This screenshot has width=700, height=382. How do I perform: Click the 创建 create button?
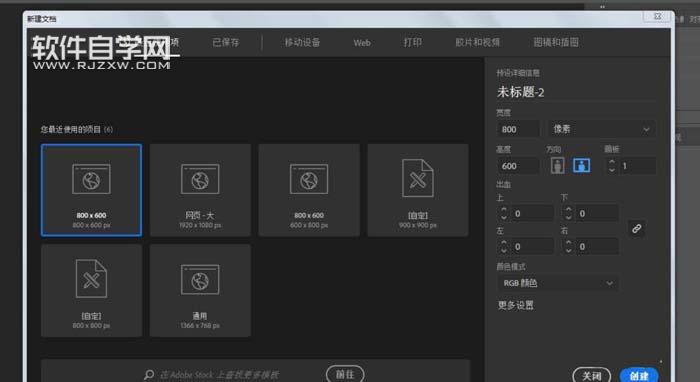coord(639,375)
